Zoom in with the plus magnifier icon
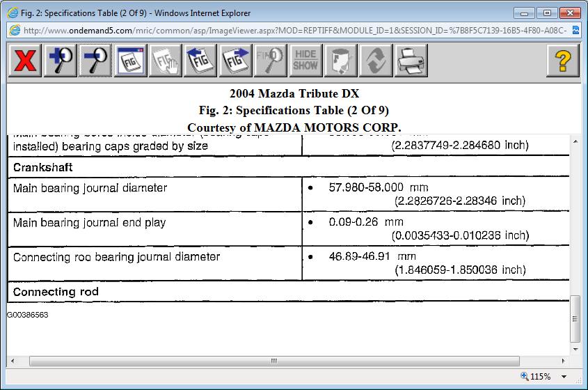The height and width of the screenshot is (390, 588). tap(60, 61)
